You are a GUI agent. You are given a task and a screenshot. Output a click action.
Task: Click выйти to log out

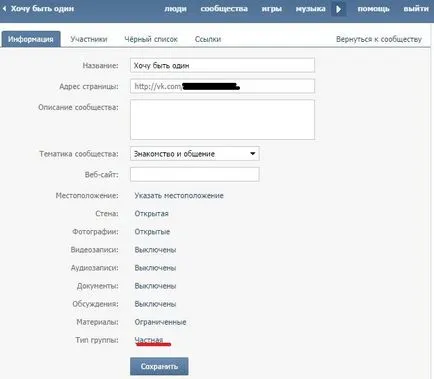coord(416,9)
